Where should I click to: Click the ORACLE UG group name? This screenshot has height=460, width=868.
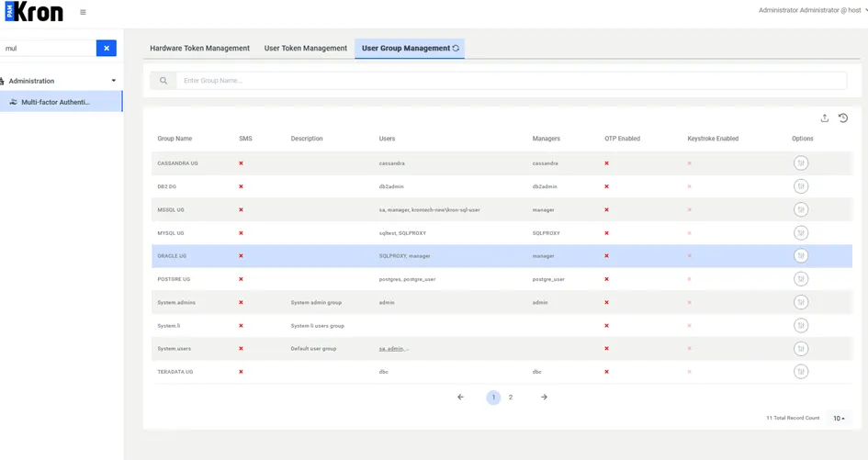172,256
